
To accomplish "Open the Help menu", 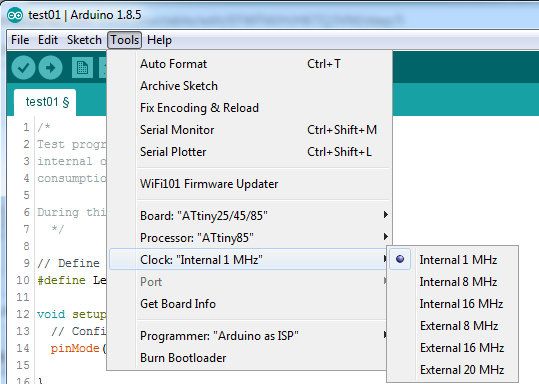I will coord(159,40).
